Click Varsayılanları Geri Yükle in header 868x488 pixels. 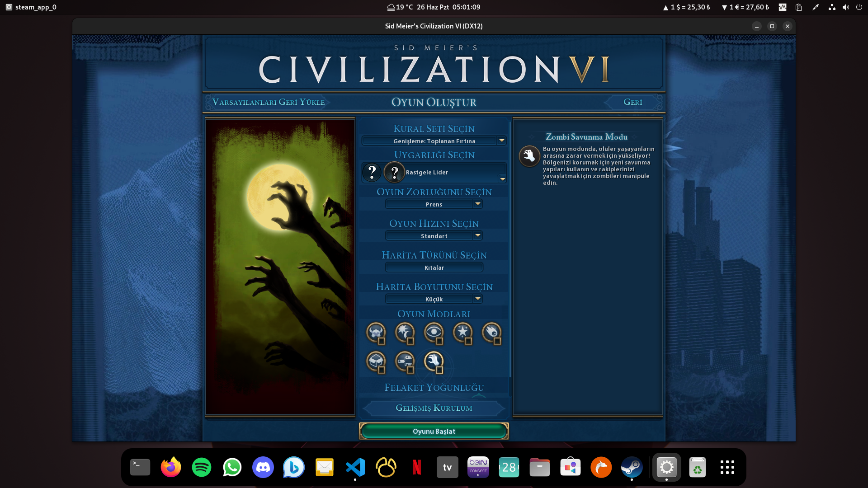pyautogui.click(x=269, y=102)
